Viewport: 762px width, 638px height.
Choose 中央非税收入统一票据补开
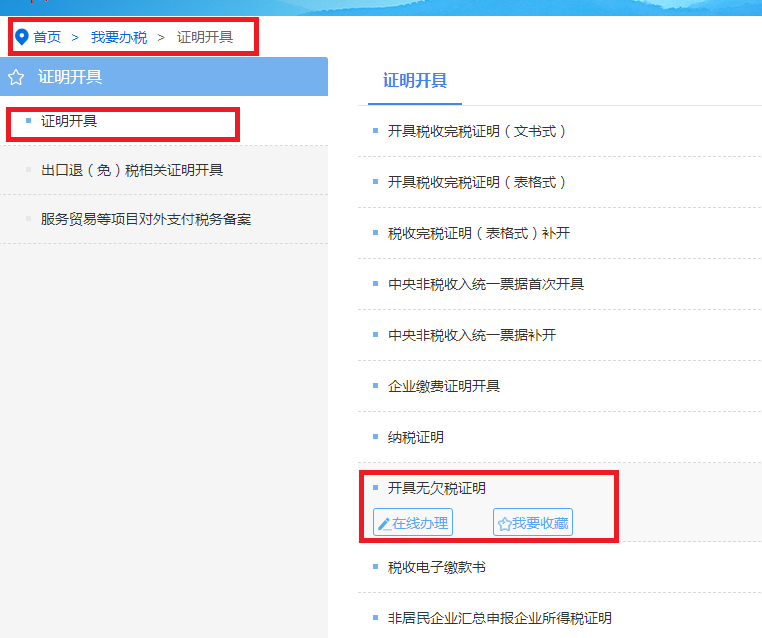[472, 335]
